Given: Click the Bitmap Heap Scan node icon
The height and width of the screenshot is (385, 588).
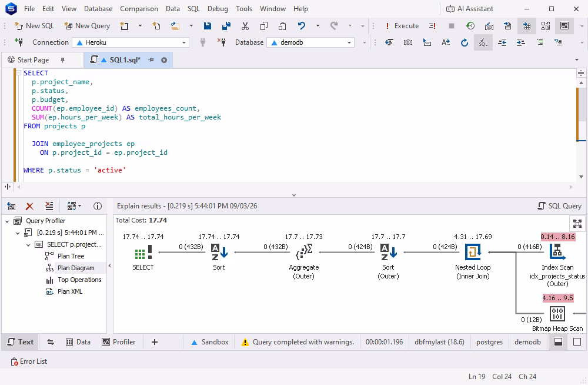Looking at the screenshot, I should coord(557,314).
